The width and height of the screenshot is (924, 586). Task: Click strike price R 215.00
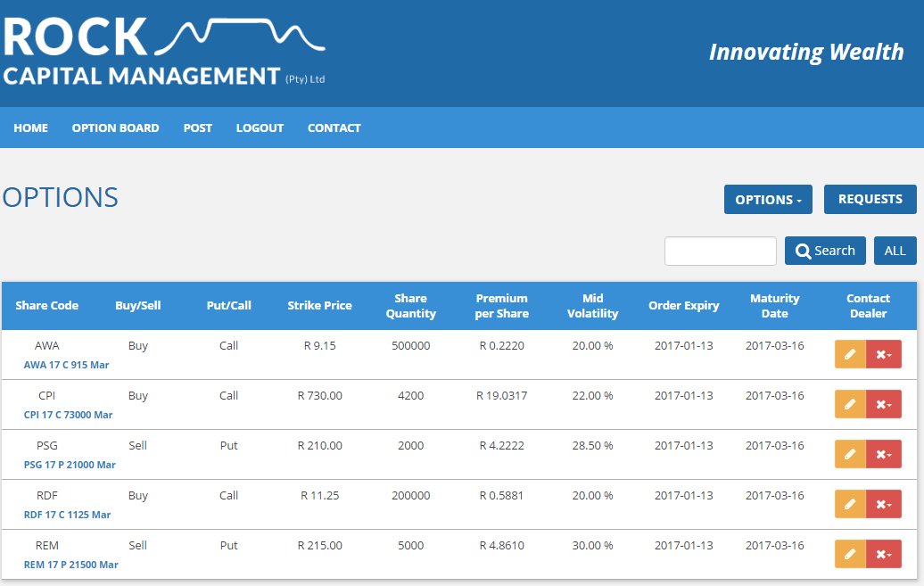click(x=320, y=546)
